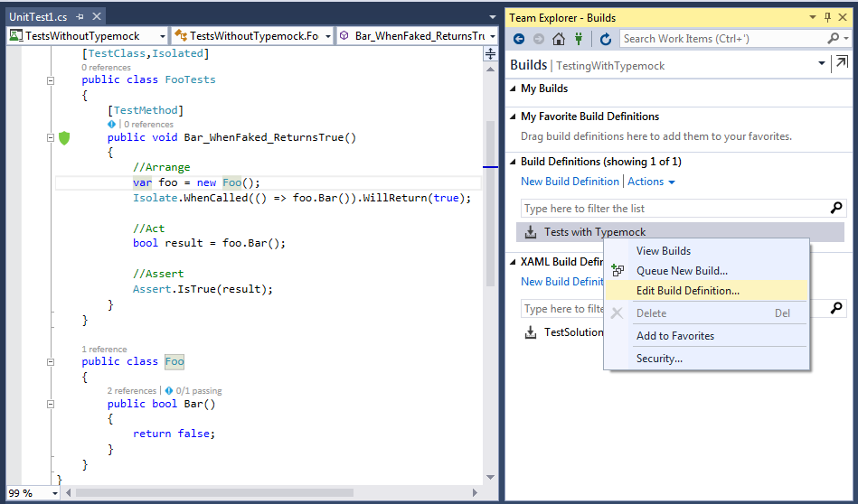Click the search magnifier in Team Explorer
This screenshot has height=504, width=858.
click(x=834, y=39)
